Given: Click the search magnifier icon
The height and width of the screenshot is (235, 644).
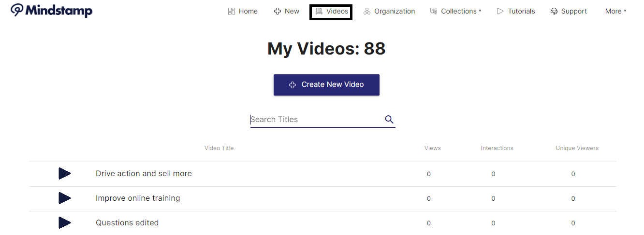Looking at the screenshot, I should 389,120.
